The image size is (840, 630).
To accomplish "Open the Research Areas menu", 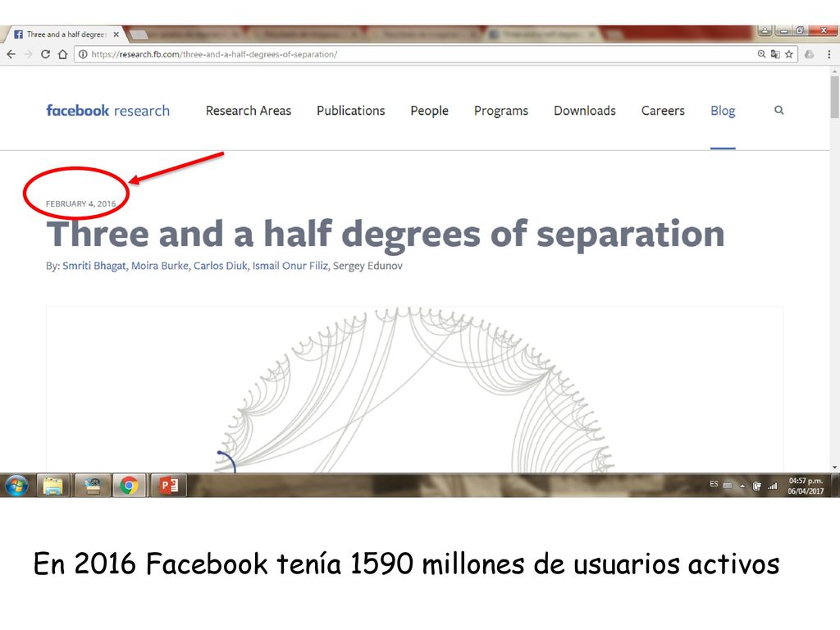I will [x=249, y=111].
